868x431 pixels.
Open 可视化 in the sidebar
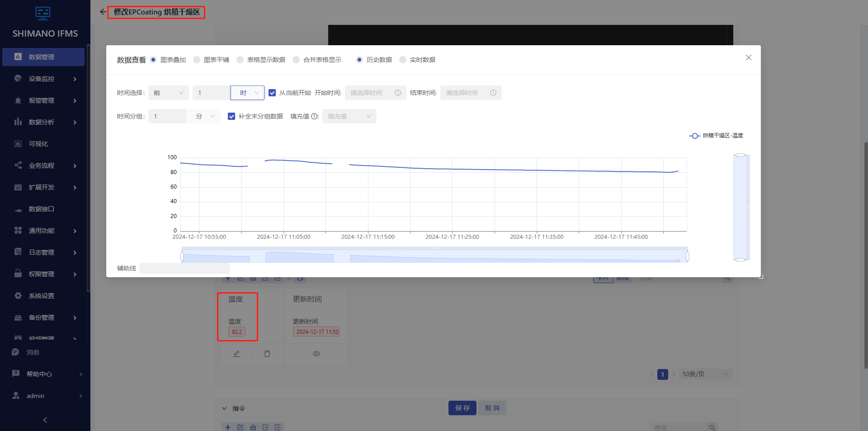pyautogui.click(x=43, y=144)
